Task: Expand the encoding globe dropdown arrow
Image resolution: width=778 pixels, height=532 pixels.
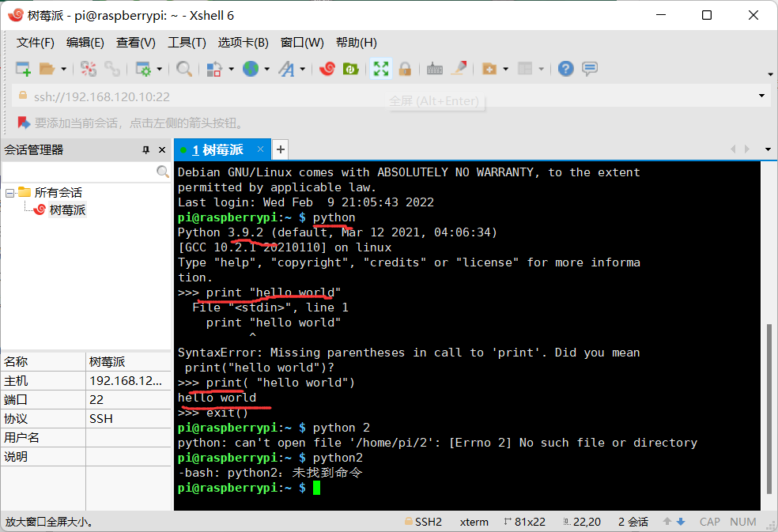Action: pyautogui.click(x=267, y=69)
